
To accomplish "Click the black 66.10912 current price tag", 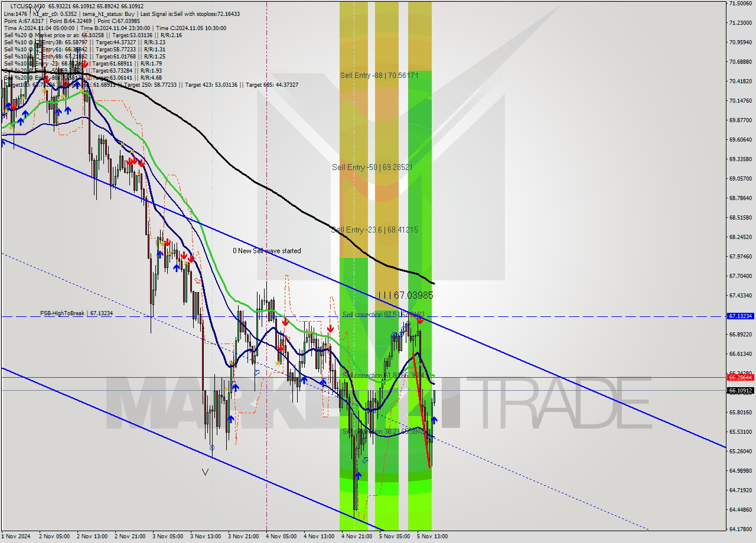I will pyautogui.click(x=740, y=390).
